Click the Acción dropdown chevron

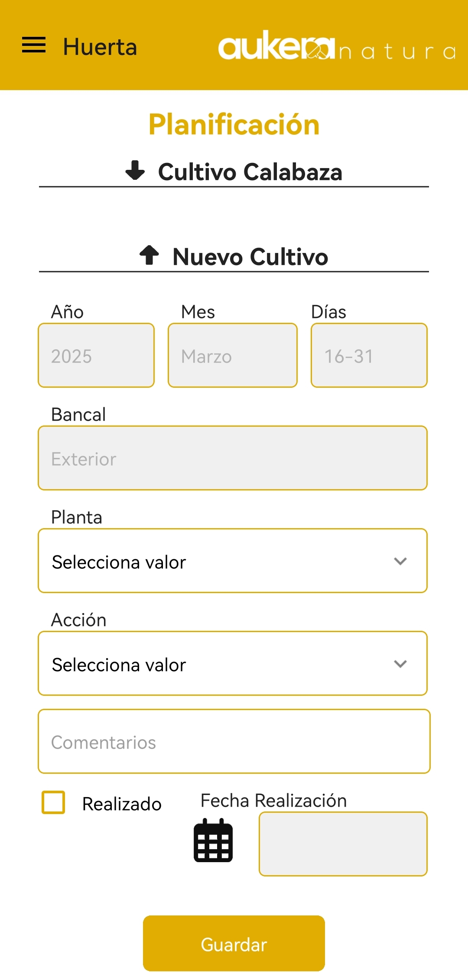tap(400, 664)
